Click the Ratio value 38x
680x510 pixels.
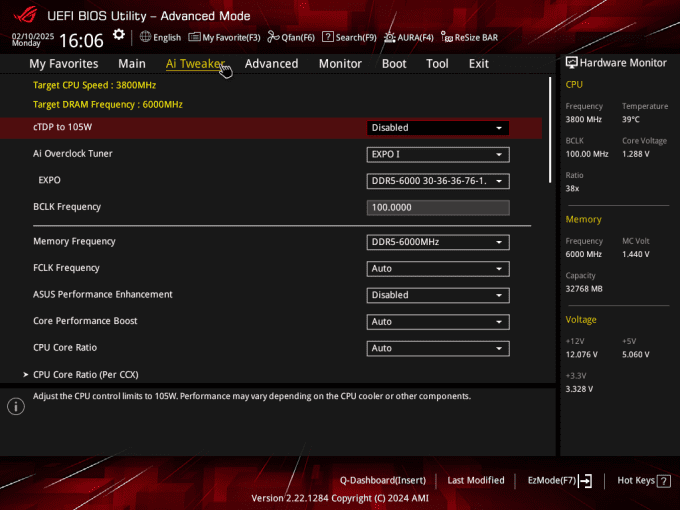pyautogui.click(x=572, y=189)
